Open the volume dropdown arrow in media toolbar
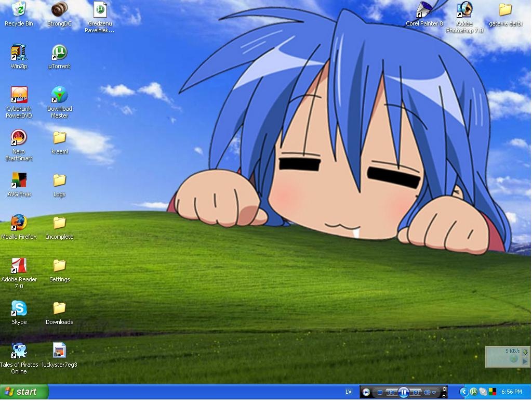 click(x=434, y=393)
